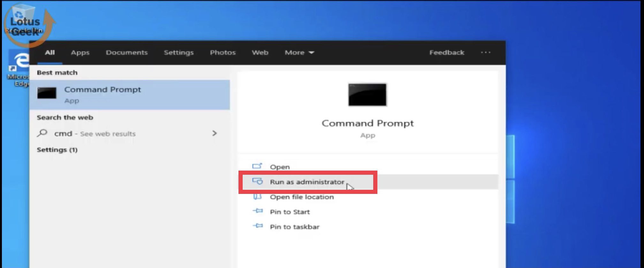The width and height of the screenshot is (644, 268).
Task: Click the Open file location icon
Action: tap(257, 196)
